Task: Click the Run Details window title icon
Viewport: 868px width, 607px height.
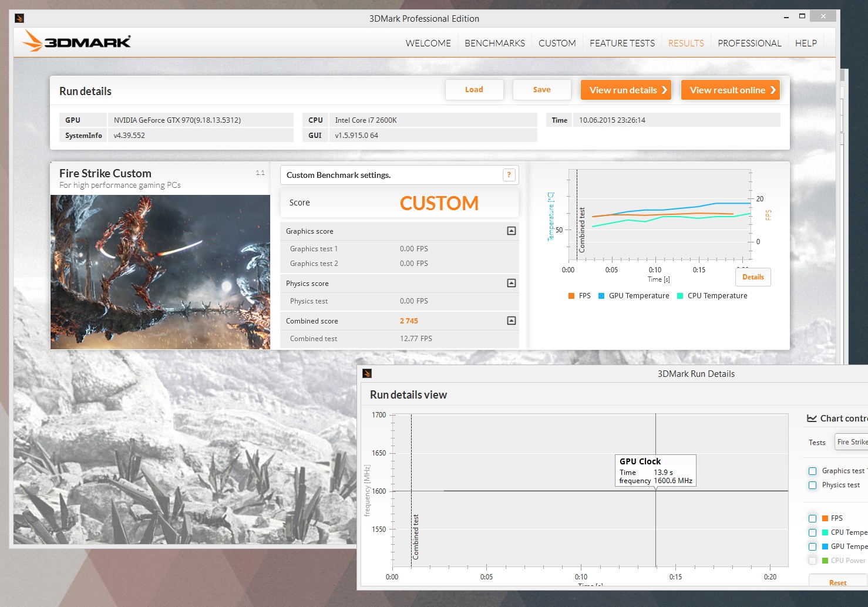Action: 367,373
